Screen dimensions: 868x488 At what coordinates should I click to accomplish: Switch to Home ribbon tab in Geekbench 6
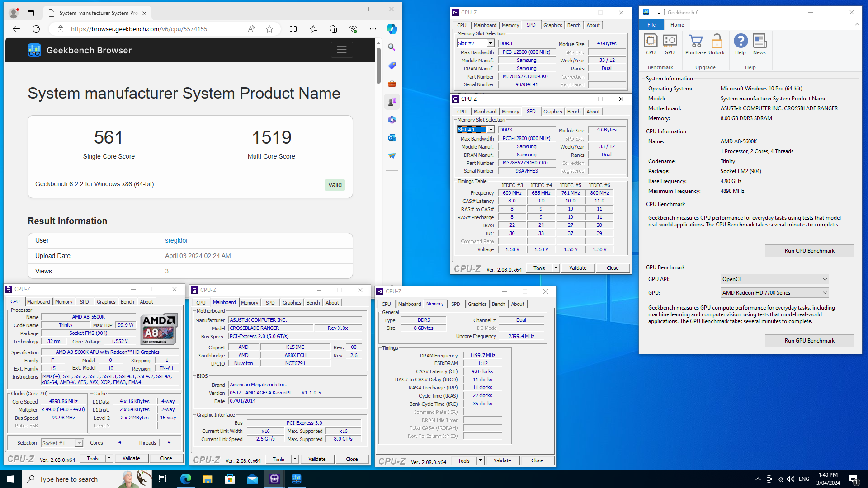coord(677,25)
